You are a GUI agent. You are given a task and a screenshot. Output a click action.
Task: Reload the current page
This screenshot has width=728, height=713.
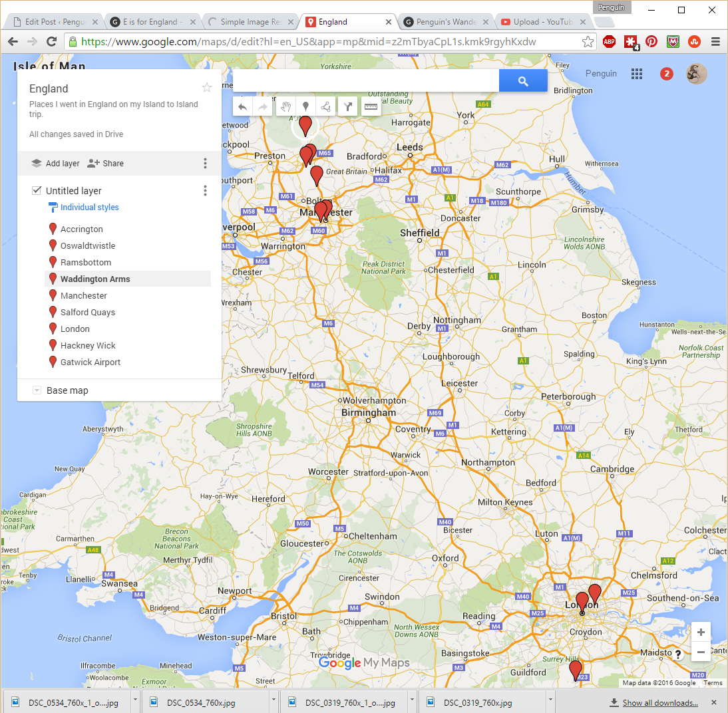[51, 42]
